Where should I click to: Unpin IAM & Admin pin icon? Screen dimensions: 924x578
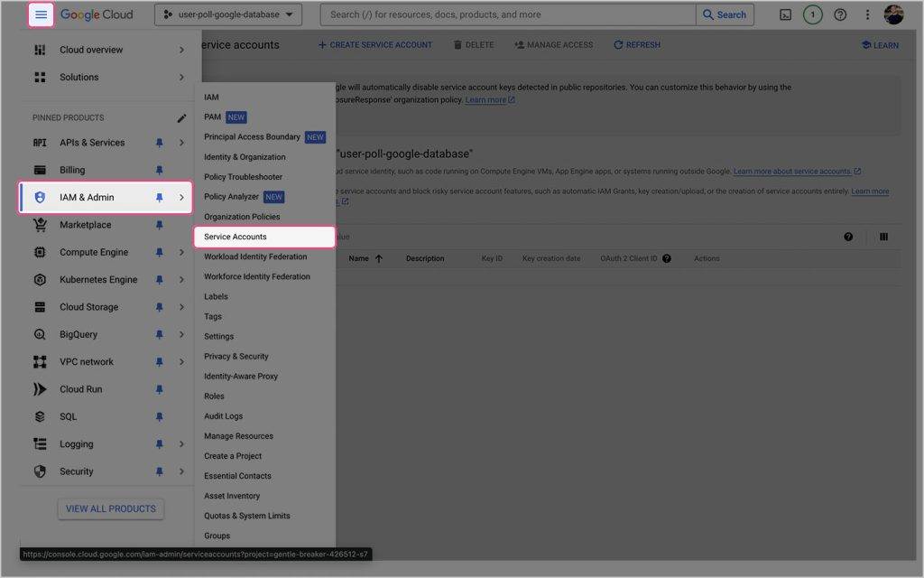pyautogui.click(x=159, y=198)
